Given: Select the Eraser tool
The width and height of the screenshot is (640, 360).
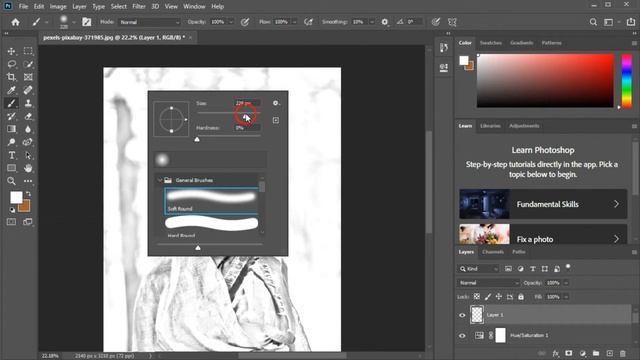Looking at the screenshot, I should (x=28, y=116).
